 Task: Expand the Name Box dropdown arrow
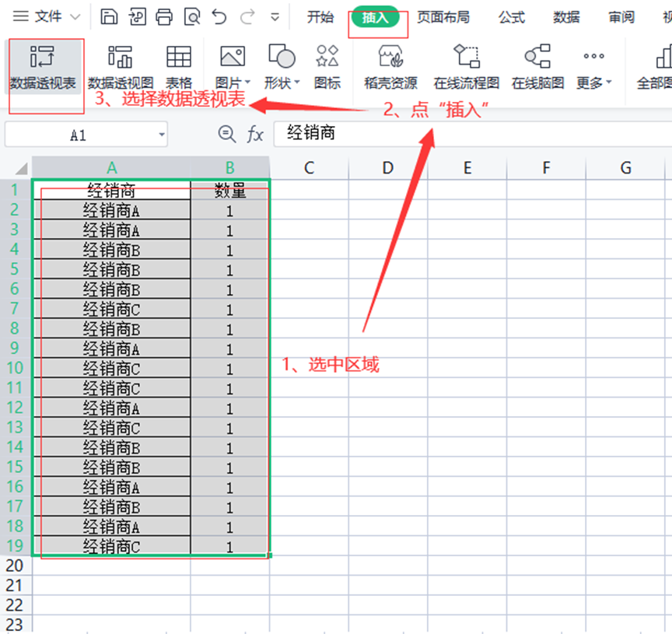coord(162,135)
